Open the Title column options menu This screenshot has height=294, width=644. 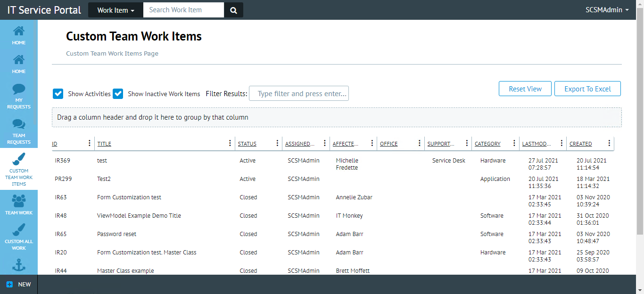click(230, 143)
